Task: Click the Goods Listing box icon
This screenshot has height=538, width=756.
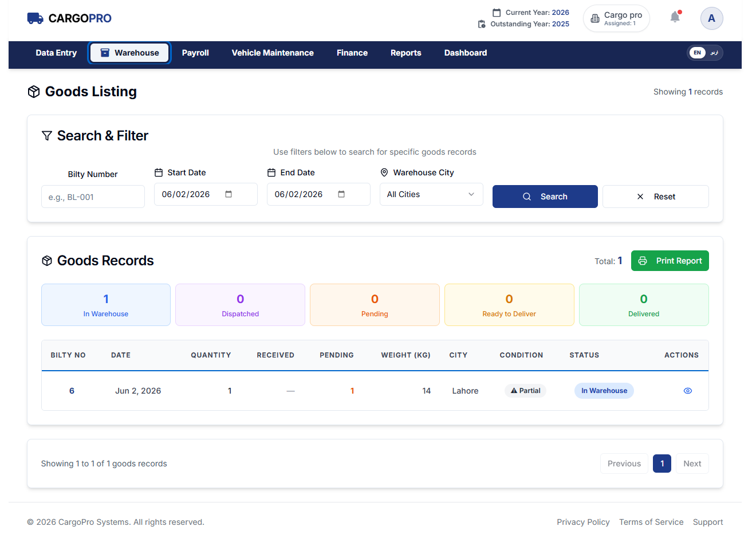Action: click(34, 92)
